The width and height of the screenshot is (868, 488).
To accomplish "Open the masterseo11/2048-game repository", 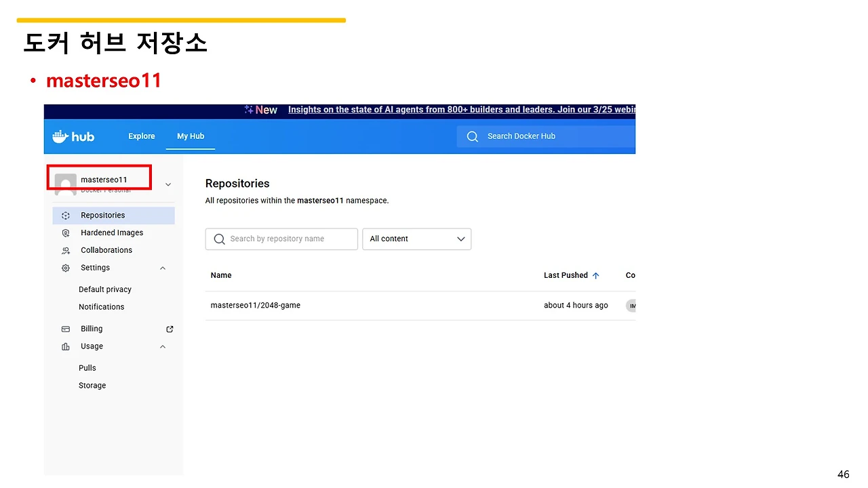I will click(256, 306).
